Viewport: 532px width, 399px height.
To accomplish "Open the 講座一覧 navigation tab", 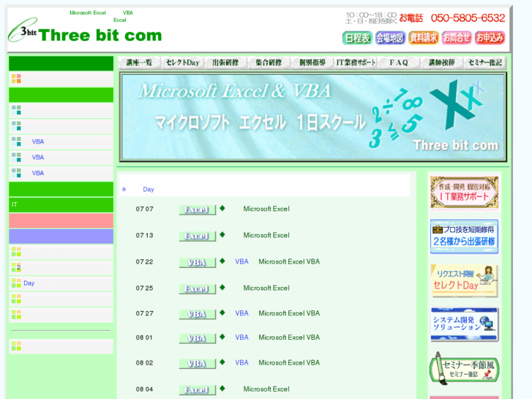I will [x=139, y=63].
